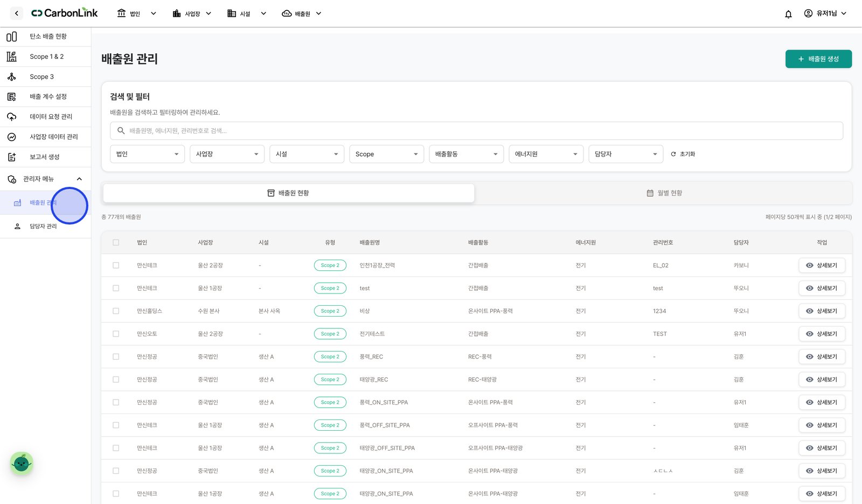Open the notification bell icon
The image size is (862, 504).
(x=788, y=14)
